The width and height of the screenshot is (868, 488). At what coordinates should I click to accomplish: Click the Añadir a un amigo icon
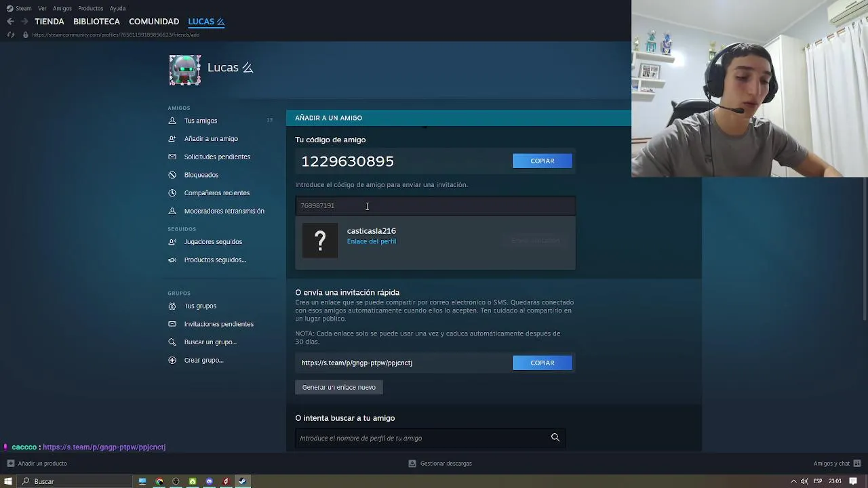[x=172, y=138]
